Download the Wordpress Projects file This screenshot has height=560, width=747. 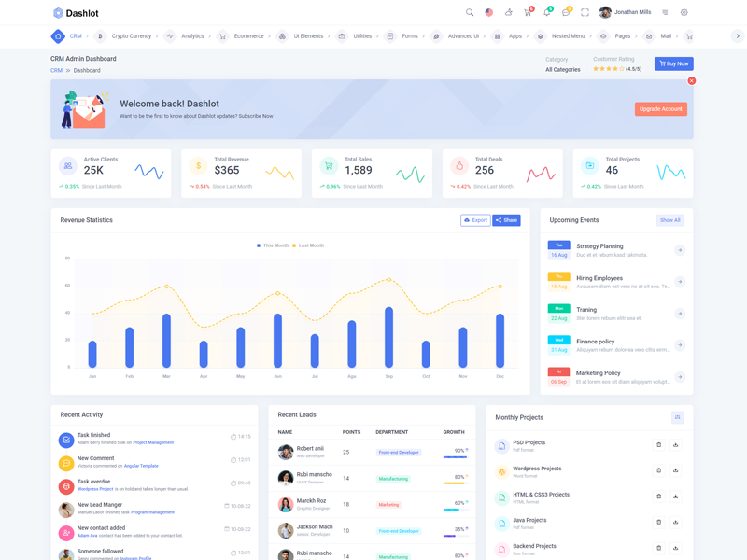pos(676,471)
